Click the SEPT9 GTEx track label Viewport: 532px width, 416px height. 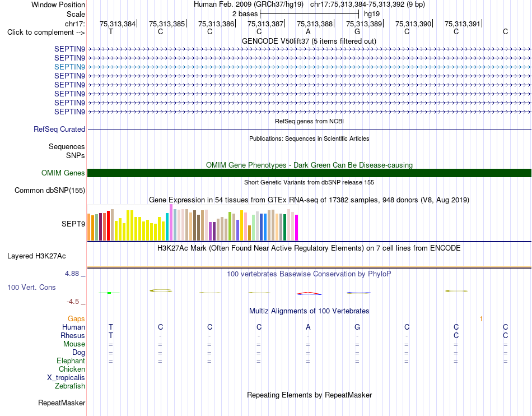coord(73,224)
